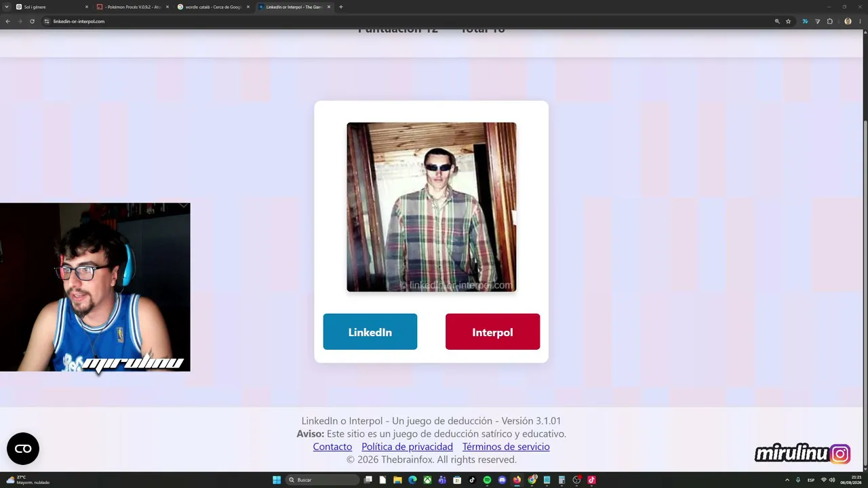The width and height of the screenshot is (868, 488).
Task: Open the Contacto link in the footer
Action: point(332,447)
